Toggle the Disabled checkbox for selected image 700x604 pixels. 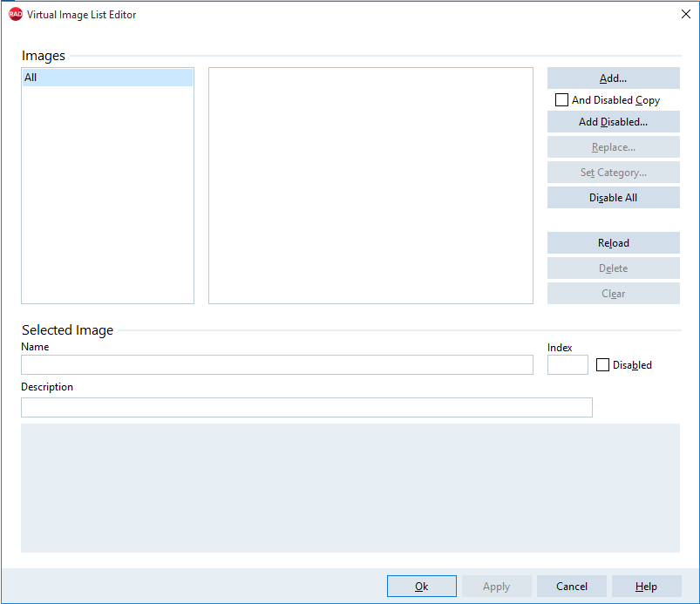coord(602,364)
